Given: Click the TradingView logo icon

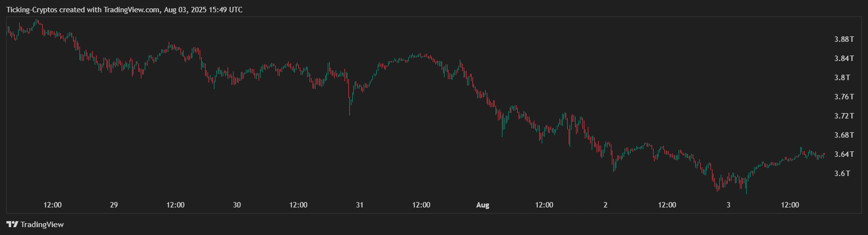Looking at the screenshot, I should [x=12, y=225].
